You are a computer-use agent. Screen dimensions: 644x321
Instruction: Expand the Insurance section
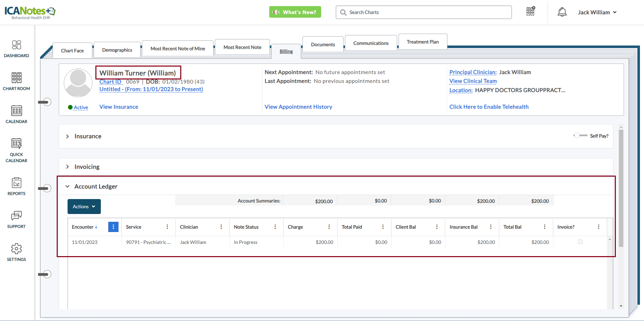tap(68, 136)
